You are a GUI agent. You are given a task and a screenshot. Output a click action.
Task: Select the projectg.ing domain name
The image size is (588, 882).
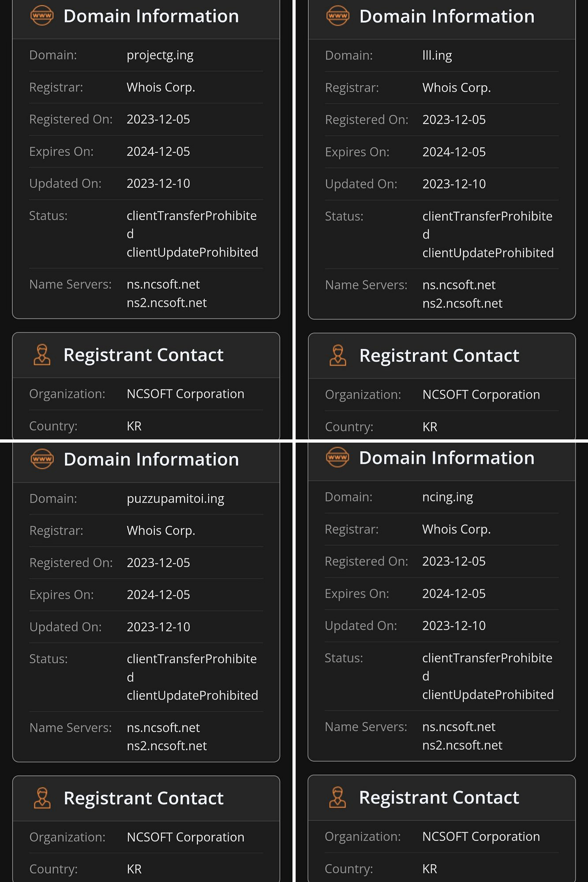click(160, 55)
